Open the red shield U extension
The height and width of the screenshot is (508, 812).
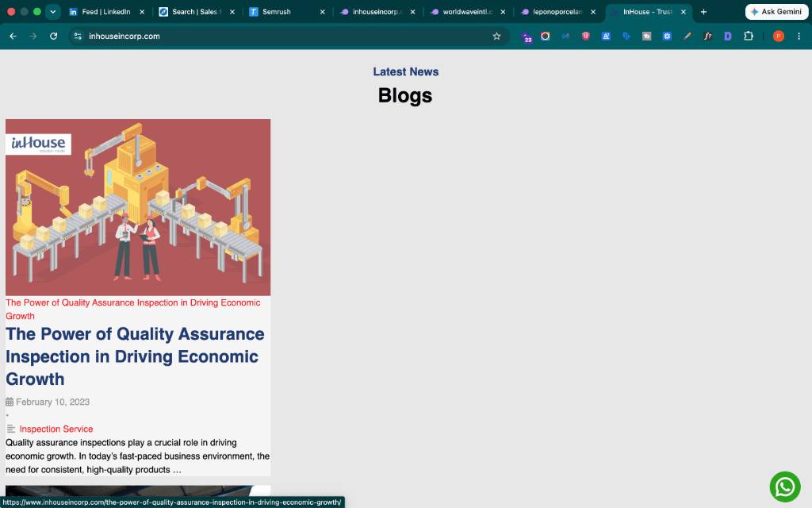point(586,37)
